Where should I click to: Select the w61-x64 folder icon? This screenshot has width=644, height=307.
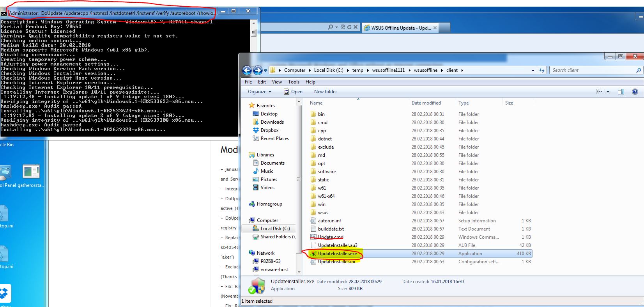(313, 196)
